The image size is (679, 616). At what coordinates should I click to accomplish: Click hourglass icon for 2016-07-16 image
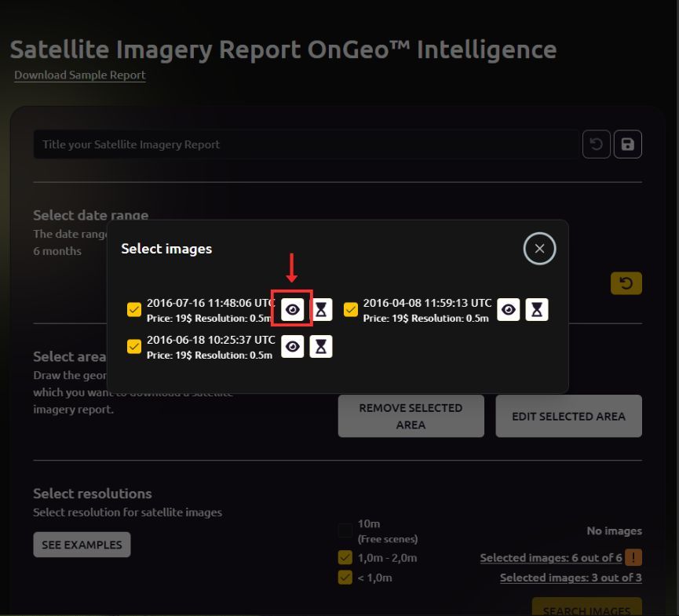321,310
